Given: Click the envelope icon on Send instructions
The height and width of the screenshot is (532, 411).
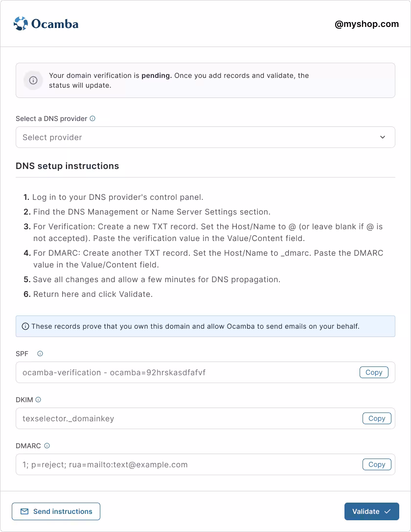Looking at the screenshot, I should [x=24, y=511].
